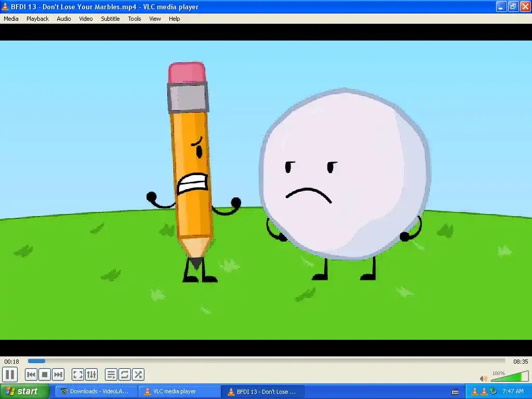532x399 pixels.
Task: Toggle random shuffle playback
Action: click(x=138, y=375)
